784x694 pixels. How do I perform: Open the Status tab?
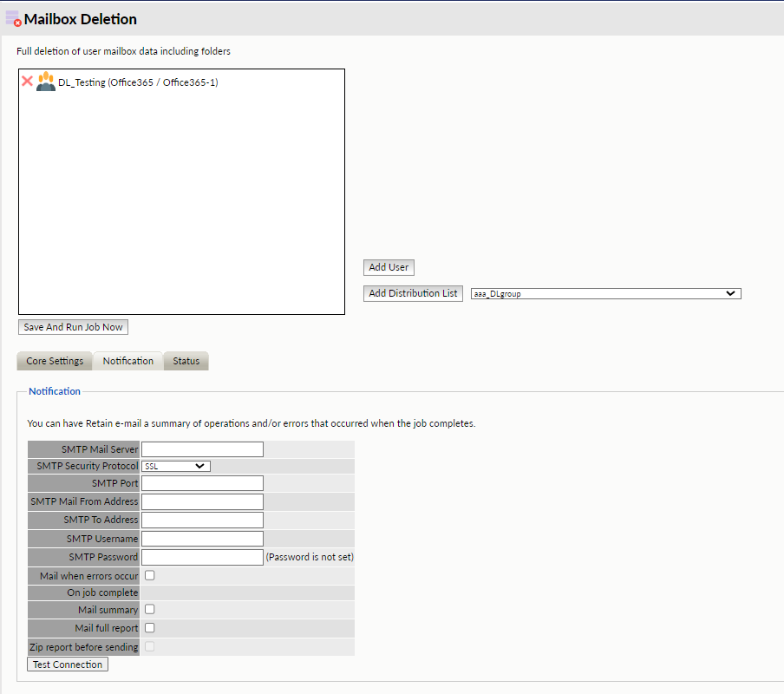click(186, 361)
